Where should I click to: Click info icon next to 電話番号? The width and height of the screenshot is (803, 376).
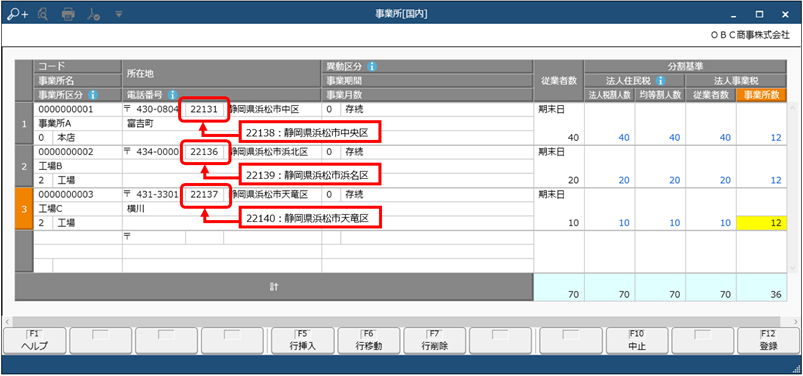pos(172,95)
